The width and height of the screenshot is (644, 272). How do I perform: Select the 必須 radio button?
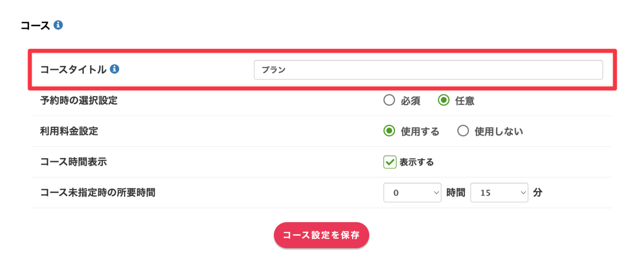pyautogui.click(x=389, y=100)
